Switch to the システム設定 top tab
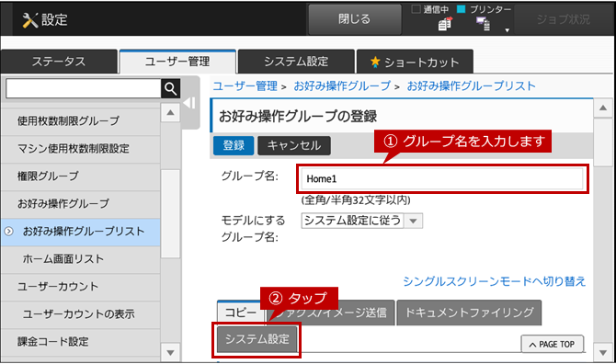This screenshot has width=616, height=364. [x=296, y=62]
